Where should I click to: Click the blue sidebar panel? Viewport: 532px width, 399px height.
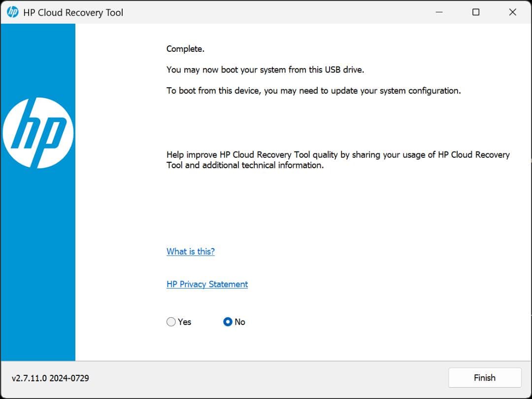pyautogui.click(x=38, y=247)
